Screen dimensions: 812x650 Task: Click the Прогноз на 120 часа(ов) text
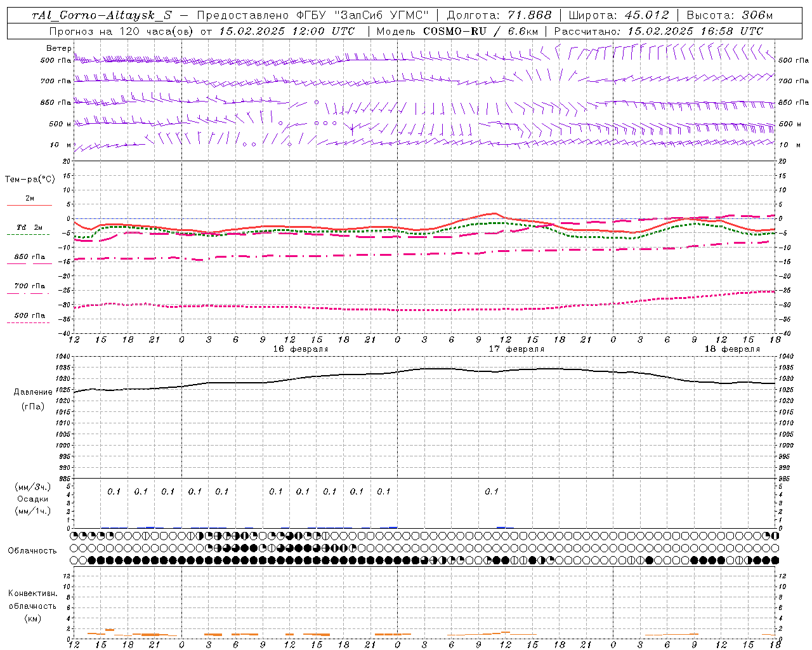coord(122,31)
